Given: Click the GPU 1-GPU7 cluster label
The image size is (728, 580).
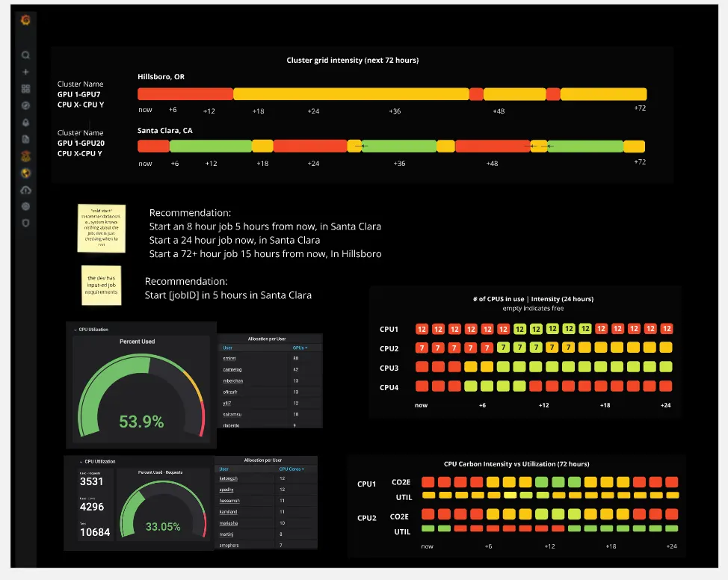Looking at the screenshot, I should pyautogui.click(x=79, y=94).
